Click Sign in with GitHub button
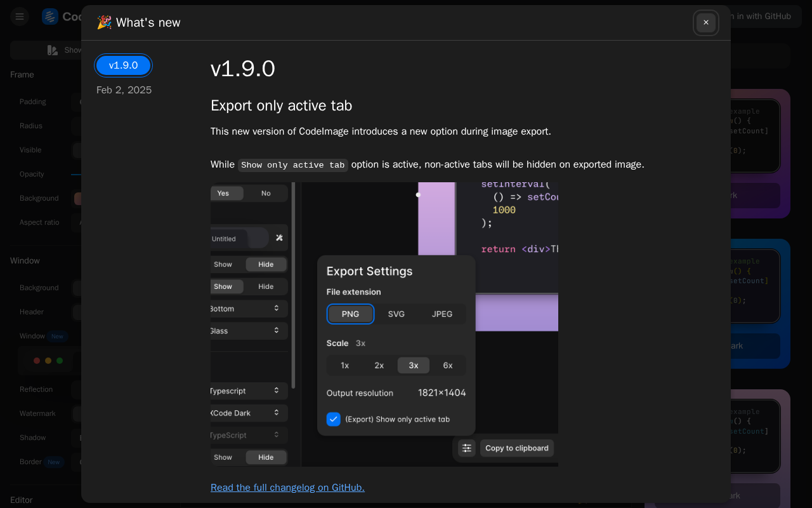 tap(761, 17)
